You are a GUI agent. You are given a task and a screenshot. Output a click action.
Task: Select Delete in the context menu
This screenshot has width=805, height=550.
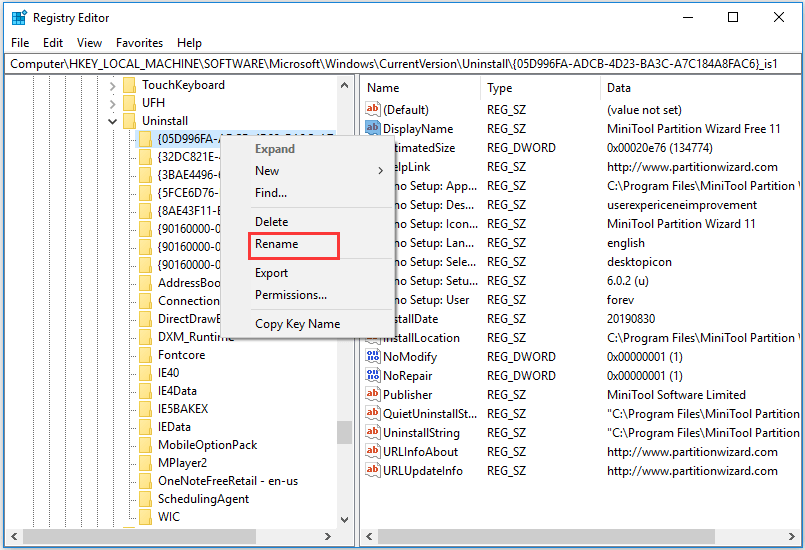271,222
